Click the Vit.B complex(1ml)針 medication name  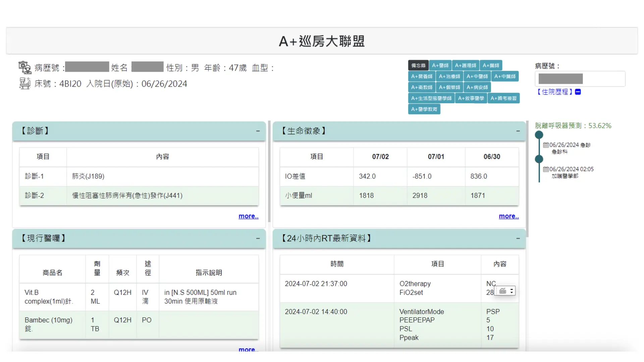click(x=49, y=297)
